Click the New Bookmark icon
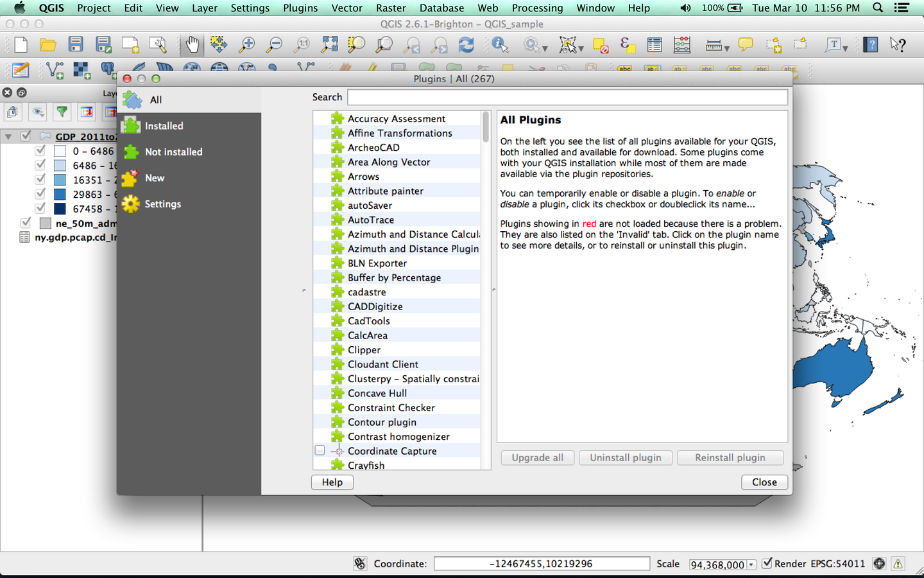The image size is (924, 578). coord(774,45)
